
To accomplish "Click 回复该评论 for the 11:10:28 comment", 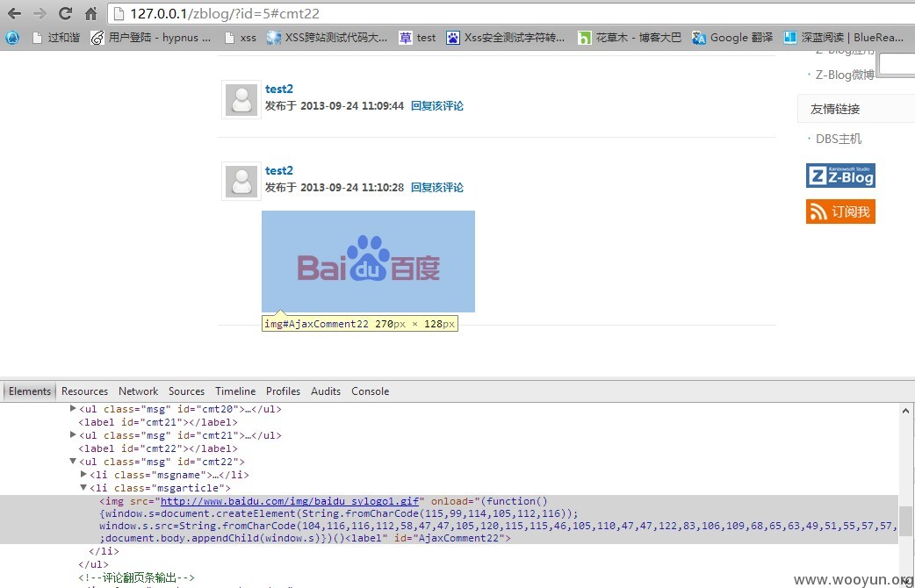I will pyautogui.click(x=437, y=187).
